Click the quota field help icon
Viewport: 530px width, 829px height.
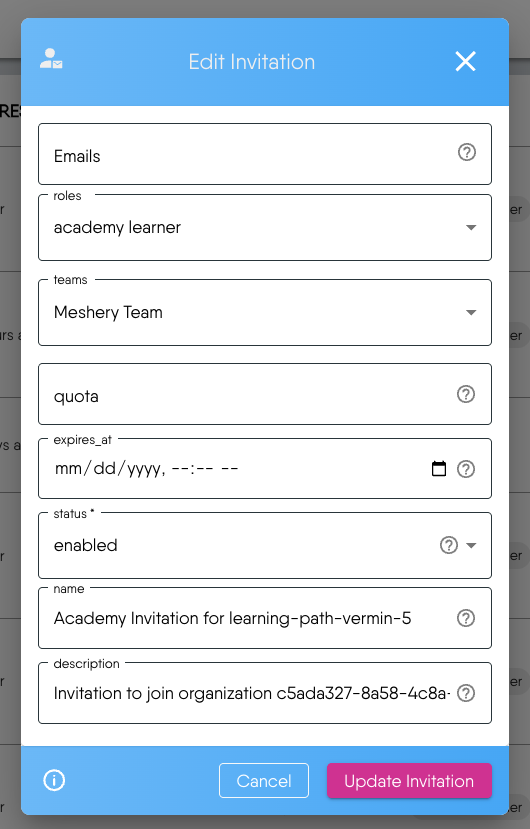pos(465,394)
